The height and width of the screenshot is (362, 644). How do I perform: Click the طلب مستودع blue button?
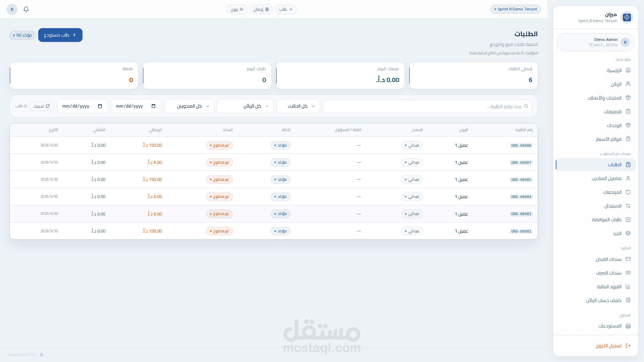click(60, 35)
